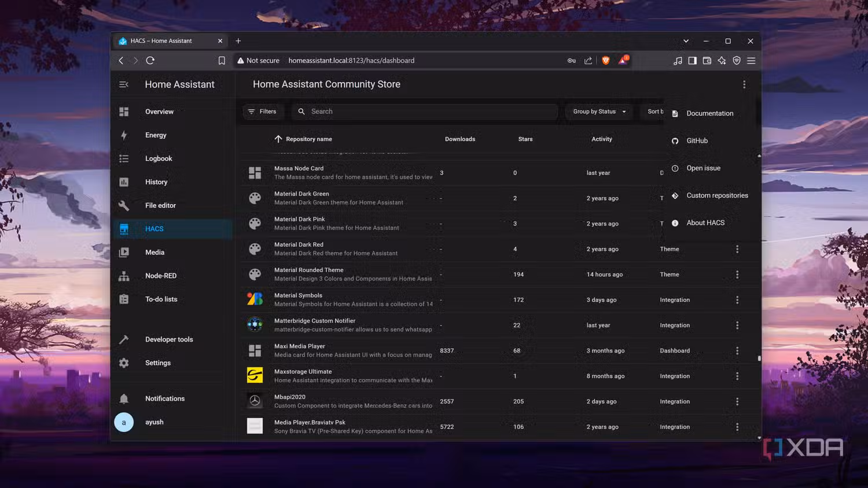
Task: Open Media Player.Braviatv Psk row options menu
Action: click(x=737, y=427)
